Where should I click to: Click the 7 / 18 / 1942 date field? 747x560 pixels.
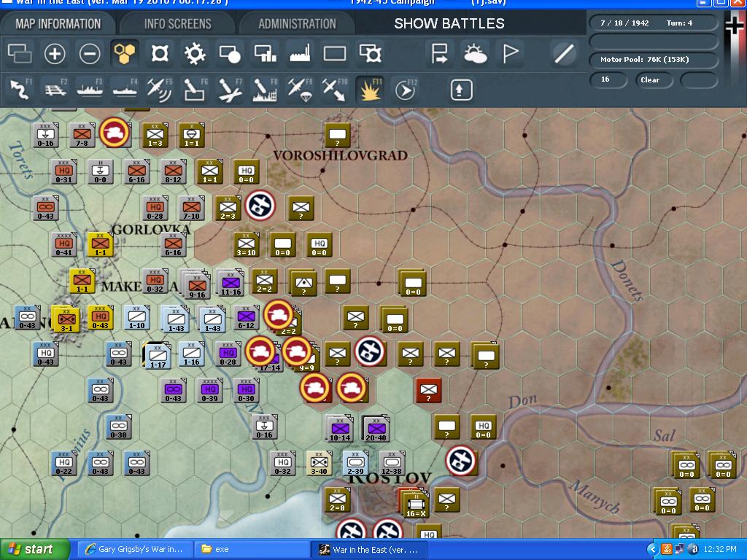tap(624, 23)
